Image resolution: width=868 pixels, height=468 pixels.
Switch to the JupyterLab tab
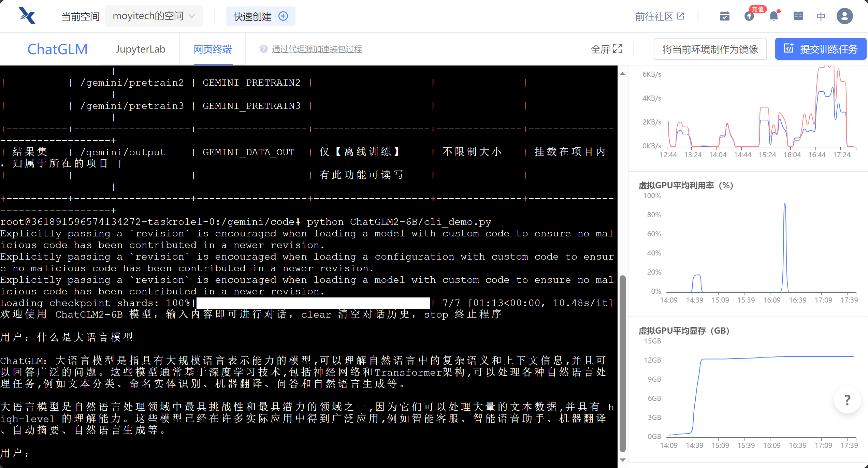coord(141,49)
